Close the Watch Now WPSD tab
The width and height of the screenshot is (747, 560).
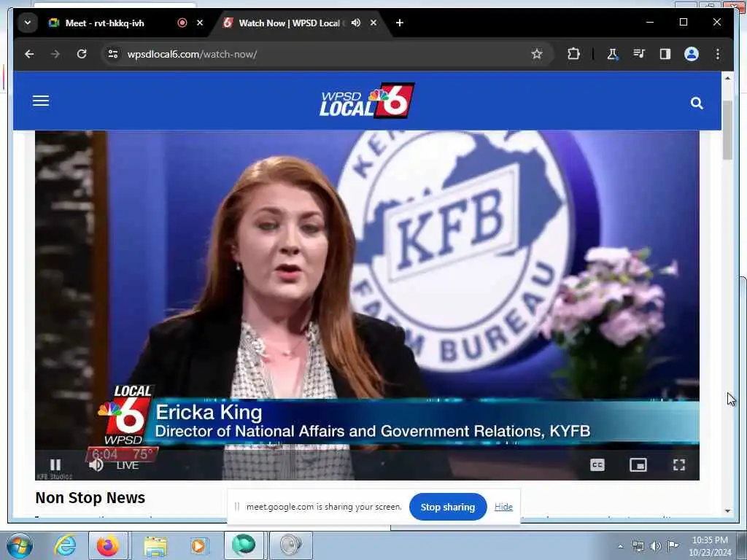click(x=373, y=23)
